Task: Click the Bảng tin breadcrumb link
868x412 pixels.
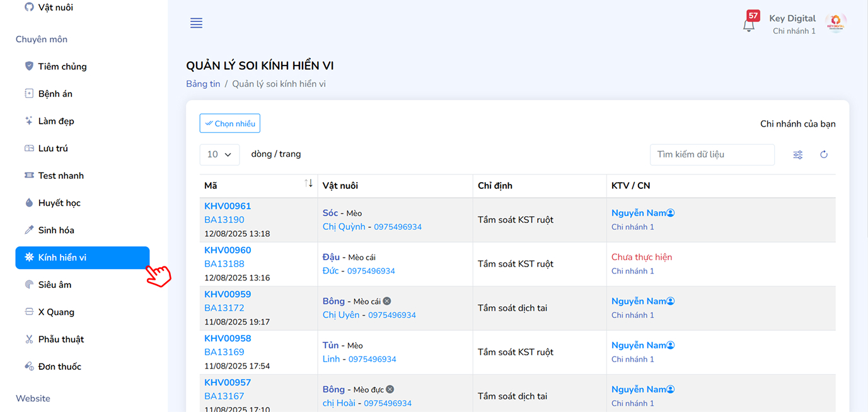Action: pos(203,84)
